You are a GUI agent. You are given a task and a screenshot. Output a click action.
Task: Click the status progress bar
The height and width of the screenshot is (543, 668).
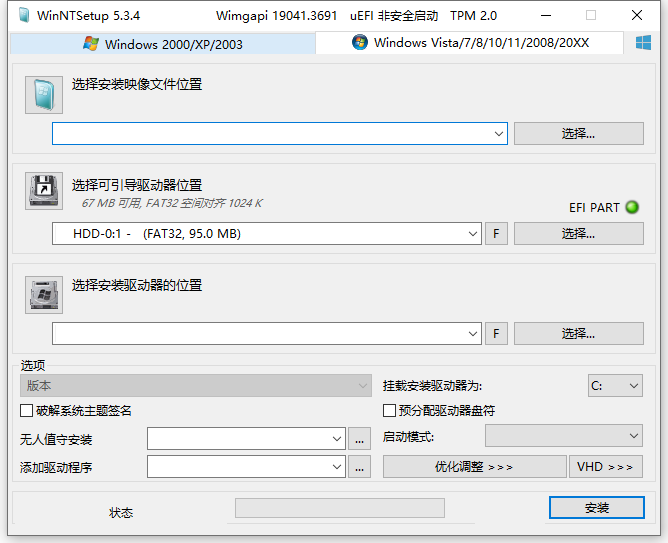click(x=339, y=508)
